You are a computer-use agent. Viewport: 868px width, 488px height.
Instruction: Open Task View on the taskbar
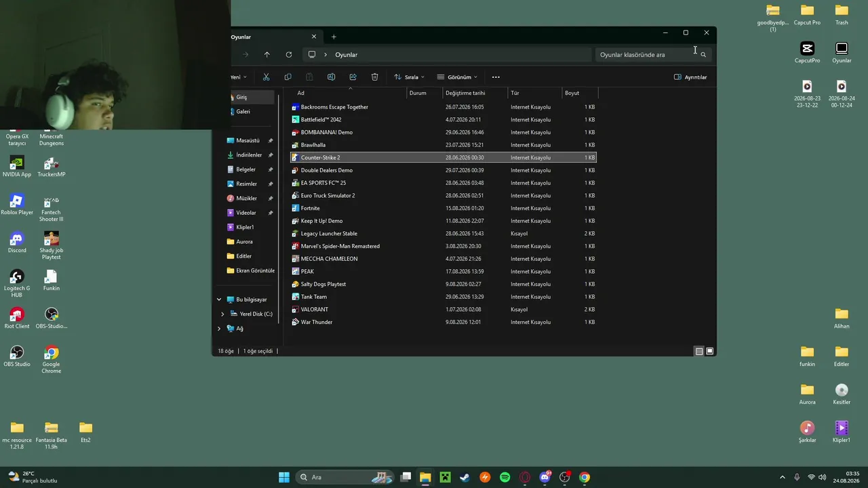(x=406, y=477)
